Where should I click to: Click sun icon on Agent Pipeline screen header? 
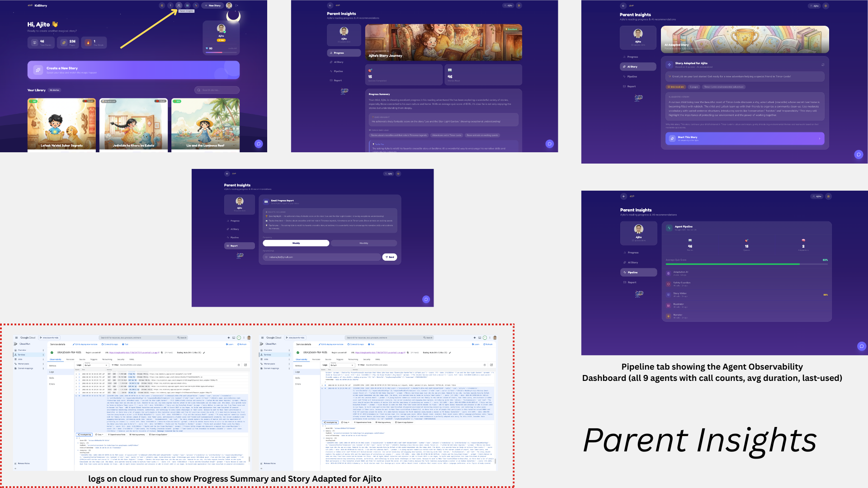829,196
